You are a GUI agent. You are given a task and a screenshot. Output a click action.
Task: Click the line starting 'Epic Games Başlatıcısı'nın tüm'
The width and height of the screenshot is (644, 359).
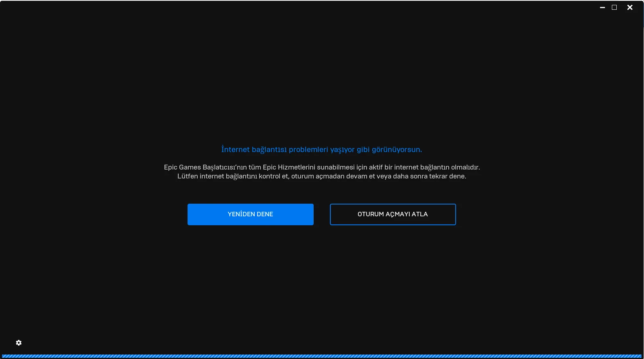tap(322, 167)
